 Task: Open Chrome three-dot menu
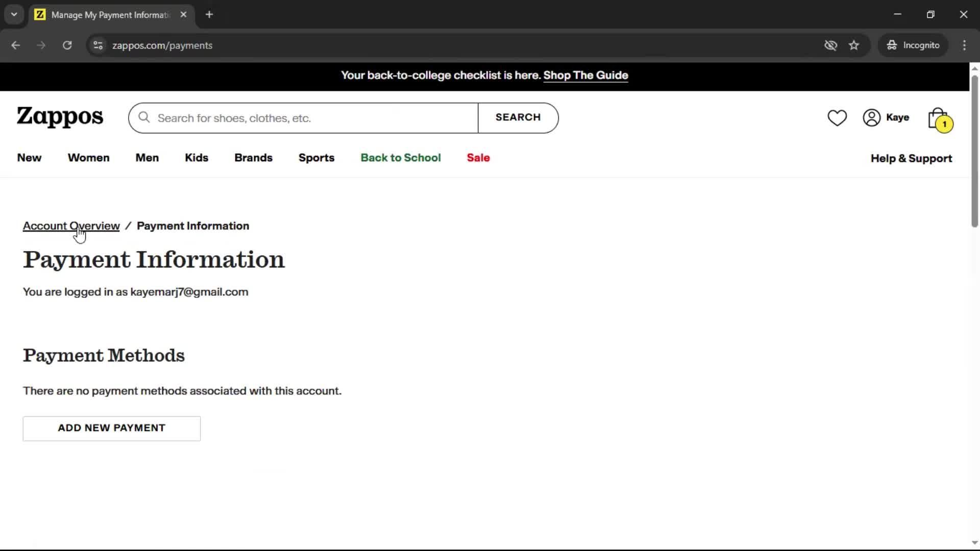coord(964,45)
